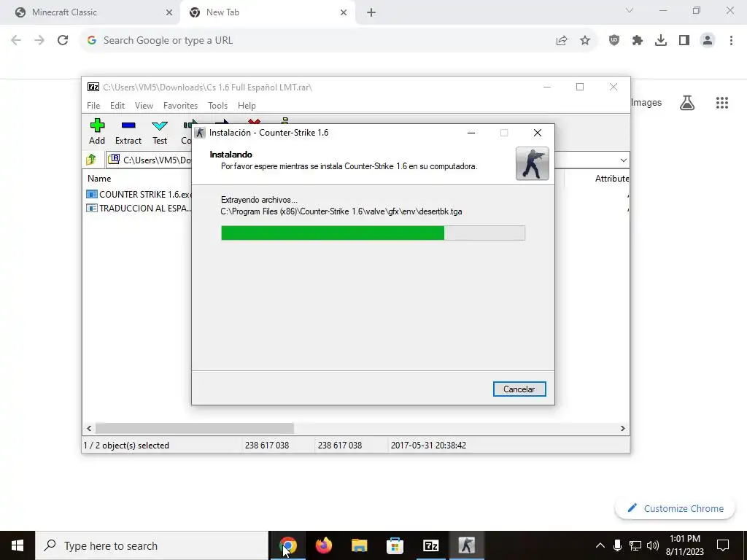Open new Chrome tab with plus button

click(371, 12)
